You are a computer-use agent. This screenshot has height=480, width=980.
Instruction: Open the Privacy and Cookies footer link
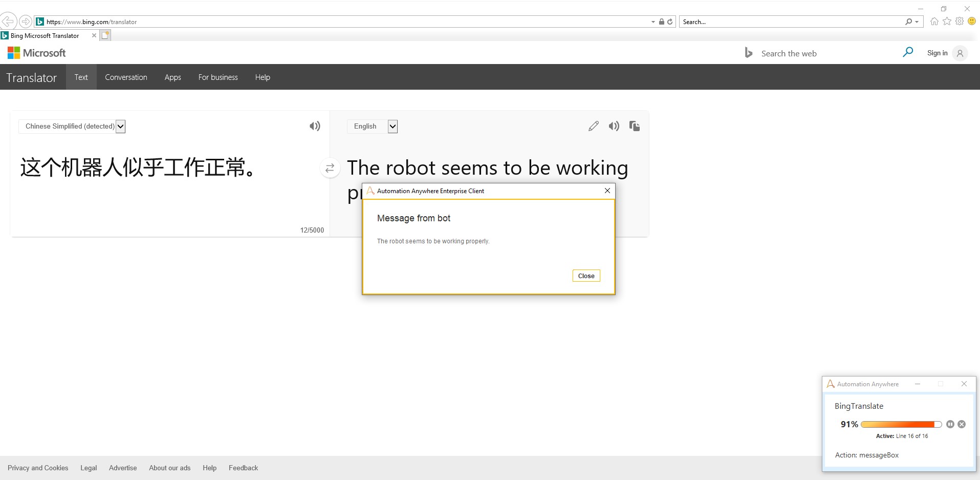38,468
